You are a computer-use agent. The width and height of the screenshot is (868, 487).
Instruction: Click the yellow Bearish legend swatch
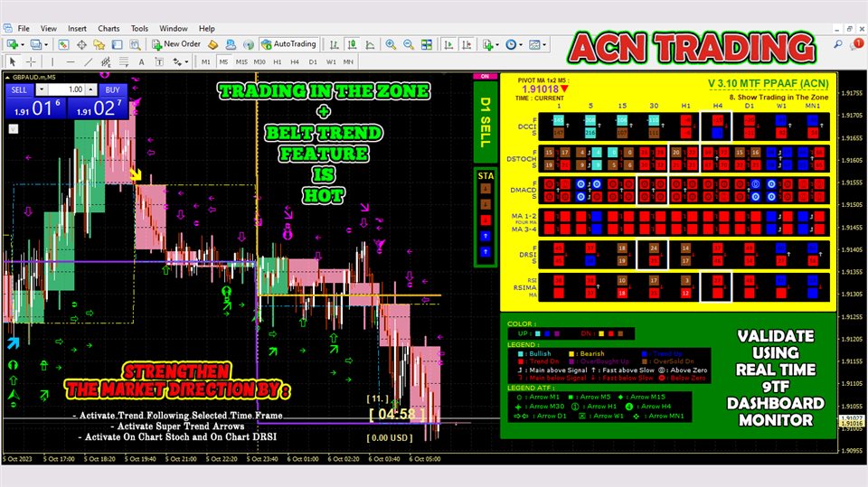click(x=571, y=353)
